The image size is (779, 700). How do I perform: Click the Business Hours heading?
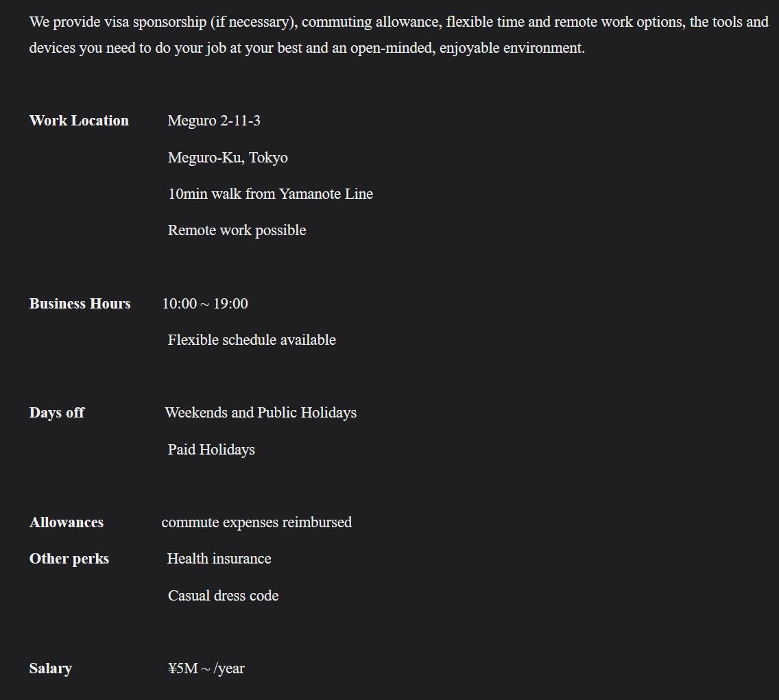[80, 304]
